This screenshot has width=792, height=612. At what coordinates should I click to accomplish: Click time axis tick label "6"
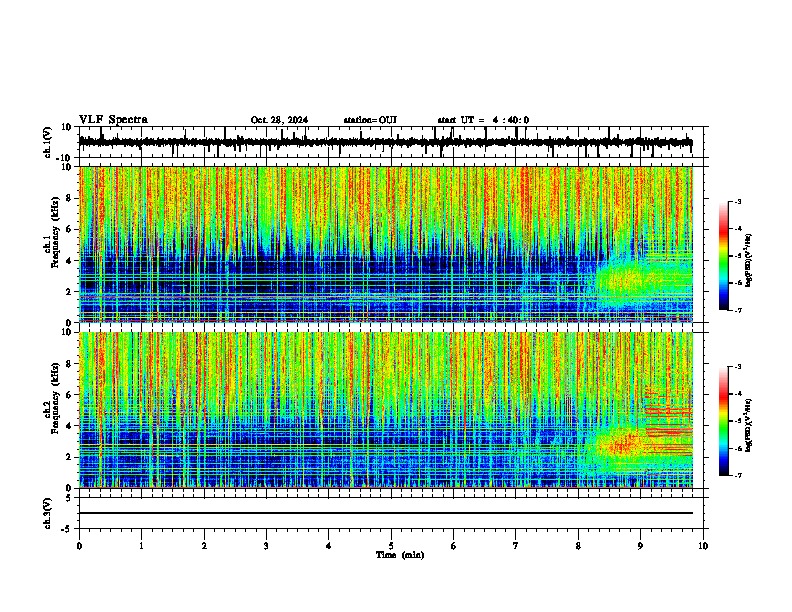pos(454,546)
